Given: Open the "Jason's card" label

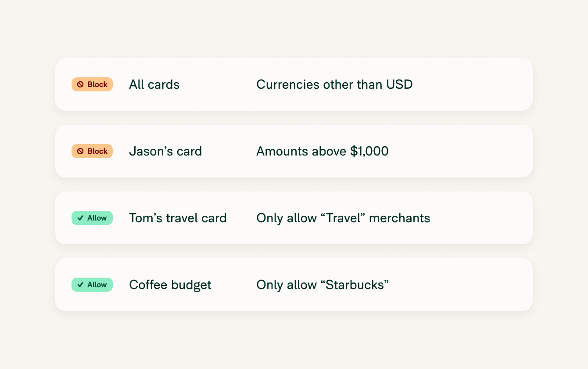Looking at the screenshot, I should 165,151.
